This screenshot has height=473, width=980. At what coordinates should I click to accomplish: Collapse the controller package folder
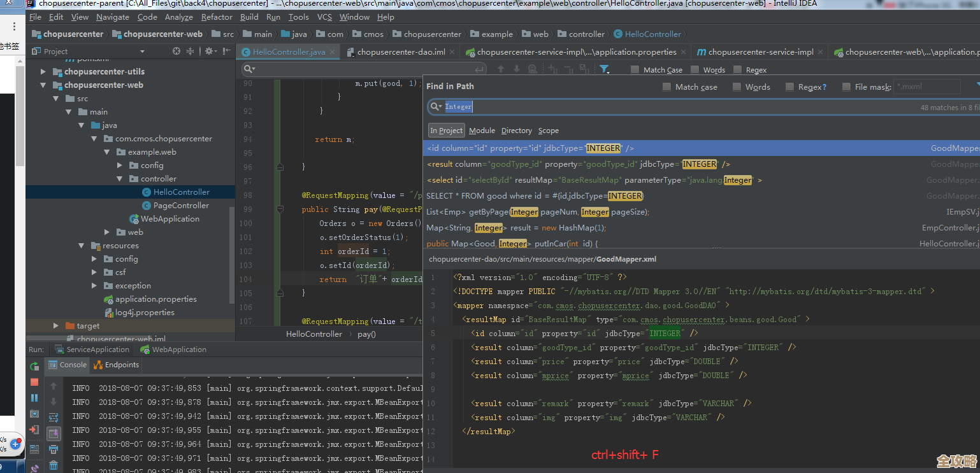click(x=120, y=179)
